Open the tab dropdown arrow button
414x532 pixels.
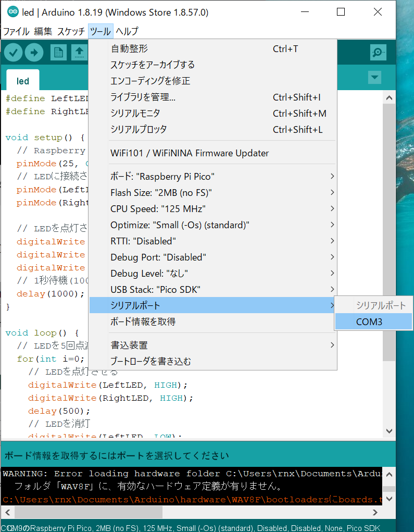(374, 77)
